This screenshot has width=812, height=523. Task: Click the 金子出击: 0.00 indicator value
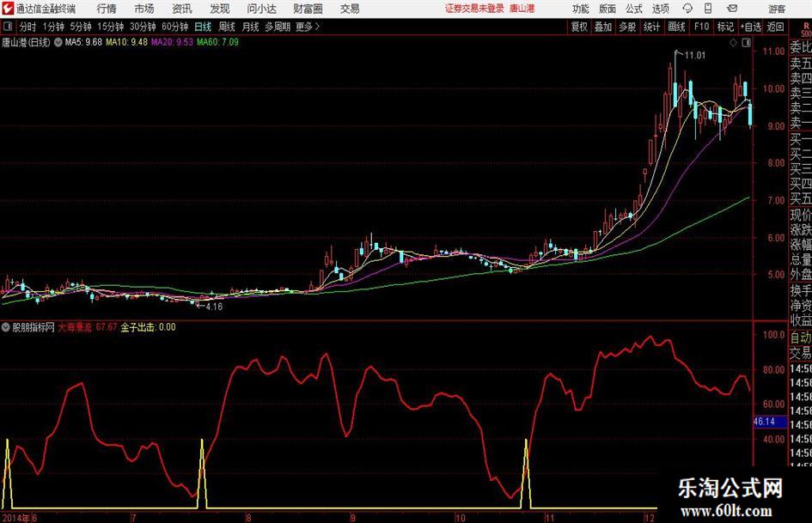pos(148,327)
